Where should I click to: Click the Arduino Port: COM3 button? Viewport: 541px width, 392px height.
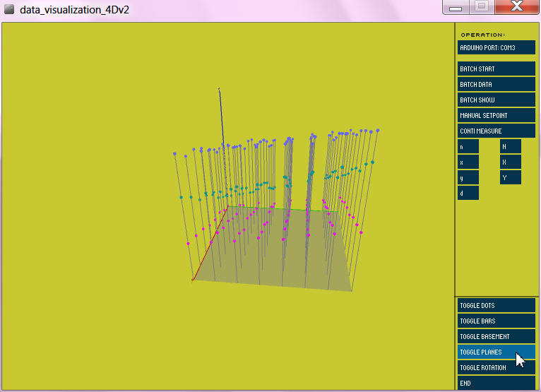[x=496, y=47]
